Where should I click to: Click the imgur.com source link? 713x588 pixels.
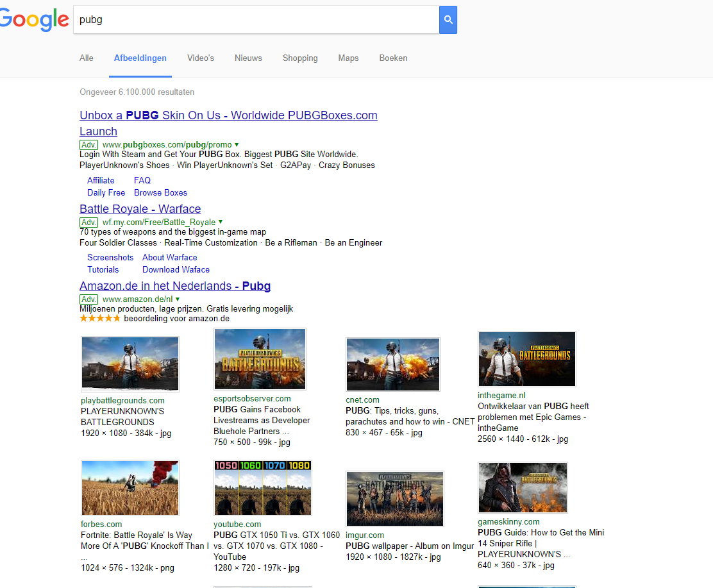(365, 535)
